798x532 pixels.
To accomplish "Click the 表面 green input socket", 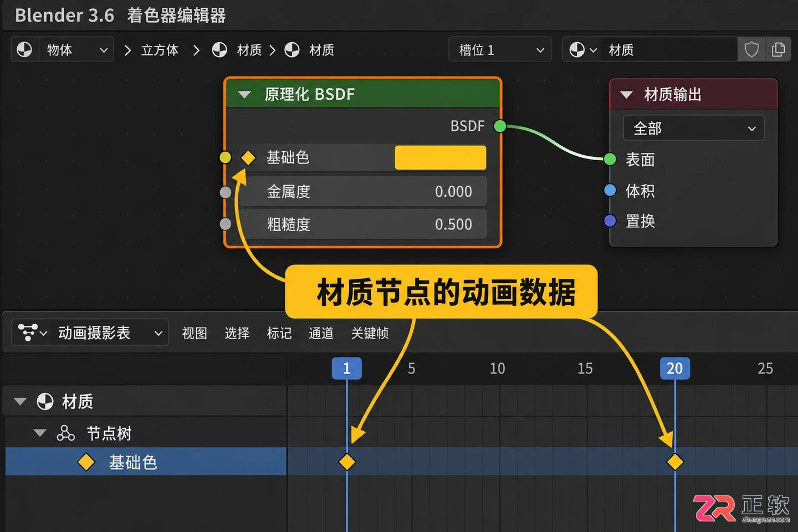I will (x=610, y=160).
